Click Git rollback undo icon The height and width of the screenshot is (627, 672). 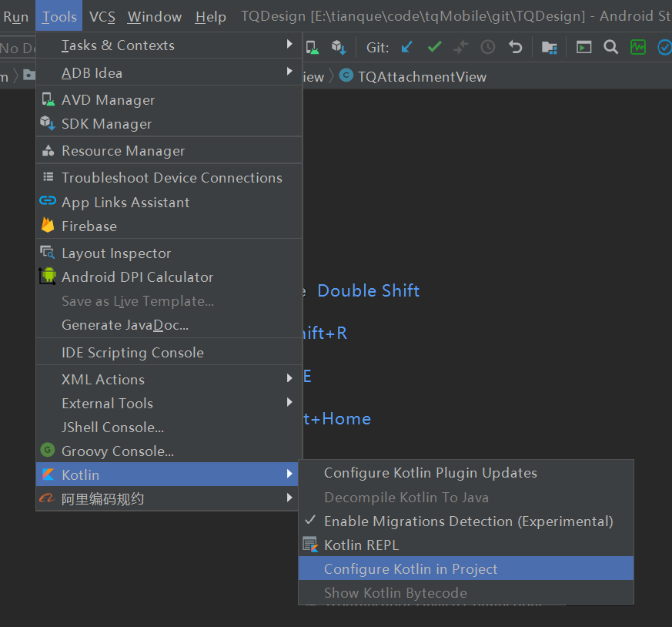pos(515,47)
